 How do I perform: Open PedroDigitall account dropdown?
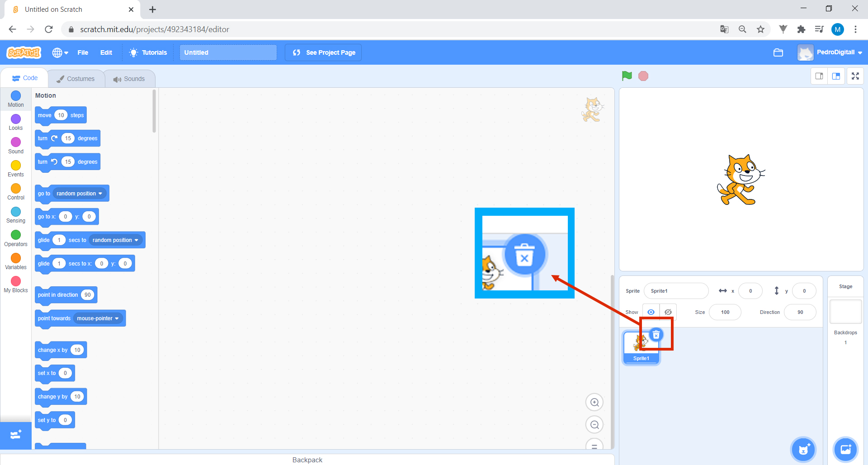coord(830,52)
